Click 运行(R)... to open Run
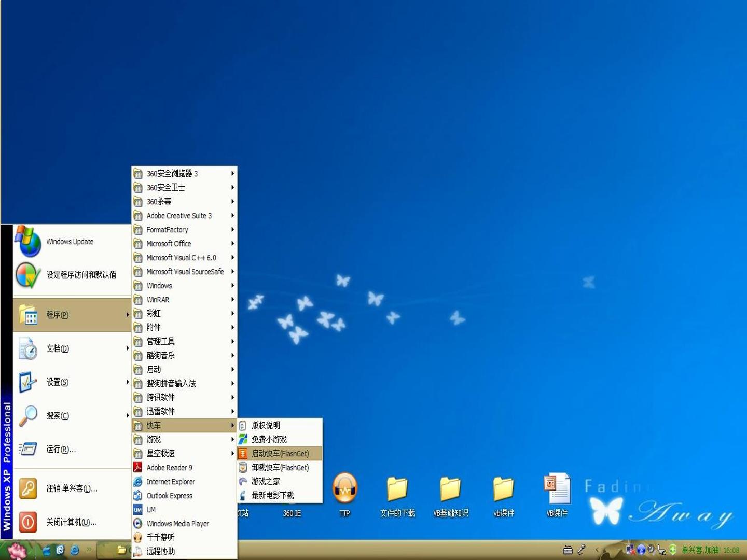This screenshot has width=747, height=560. click(x=72, y=449)
